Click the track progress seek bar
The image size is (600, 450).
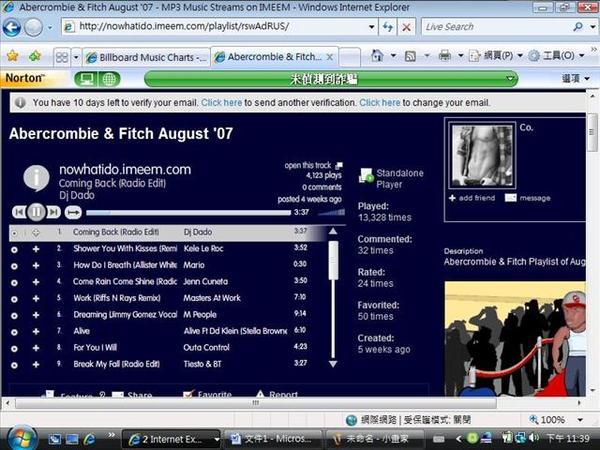pos(188,212)
